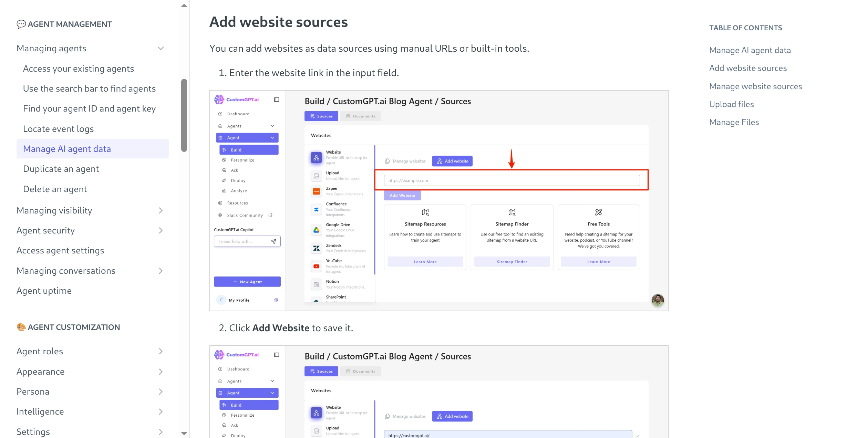Click the Zapier icon in first screenshot
The width and height of the screenshot is (868, 438).
click(x=316, y=191)
